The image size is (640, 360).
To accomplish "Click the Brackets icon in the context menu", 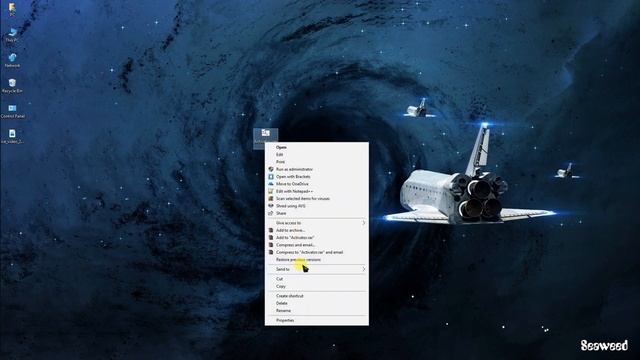I will coord(271,176).
